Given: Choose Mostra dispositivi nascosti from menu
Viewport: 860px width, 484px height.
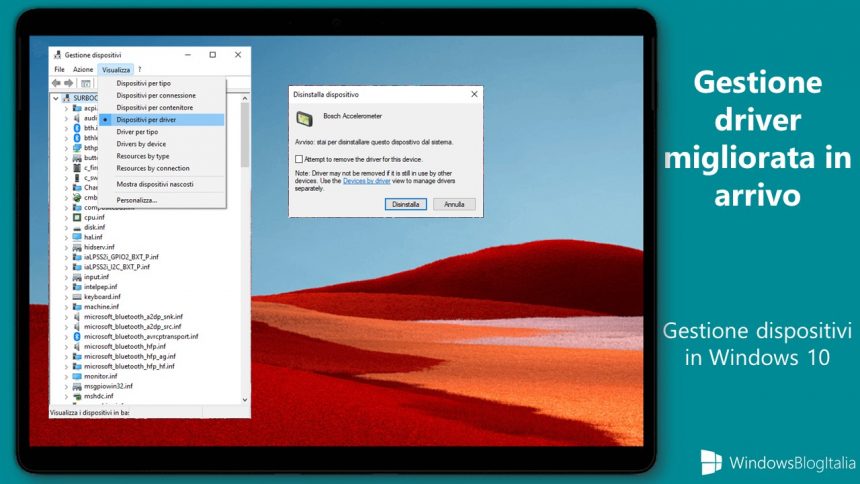Looking at the screenshot, I should pos(155,184).
